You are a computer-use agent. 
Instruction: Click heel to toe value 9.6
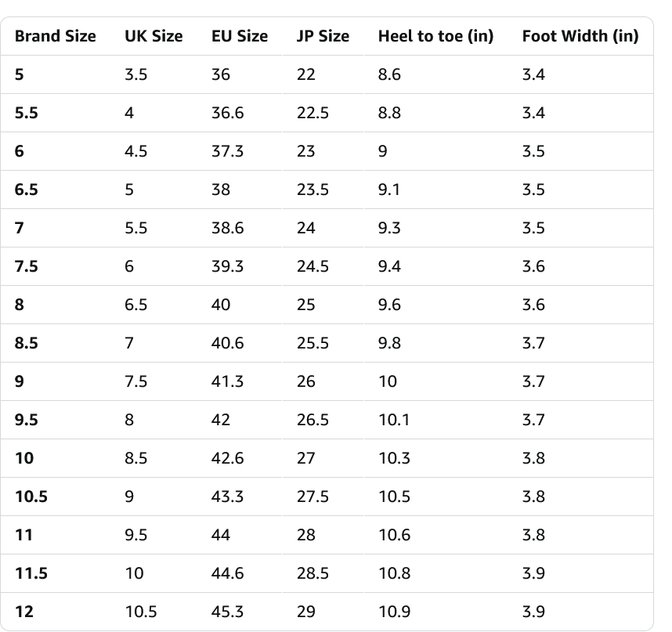389,305
